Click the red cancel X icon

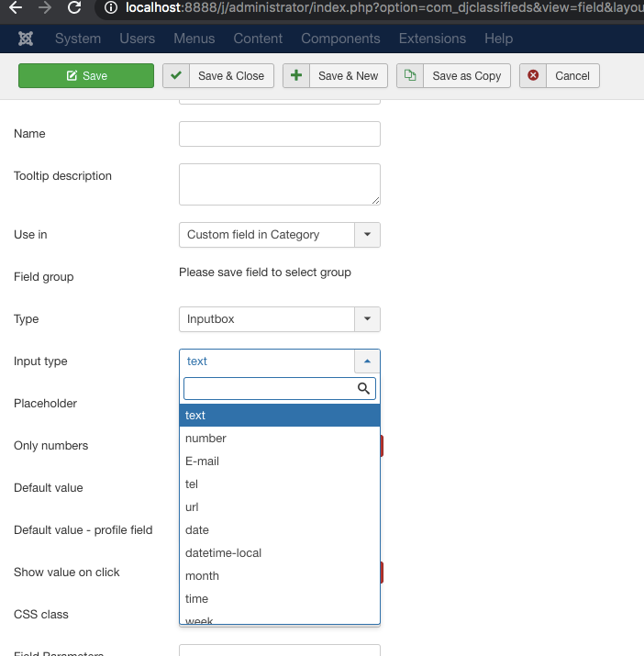click(533, 76)
